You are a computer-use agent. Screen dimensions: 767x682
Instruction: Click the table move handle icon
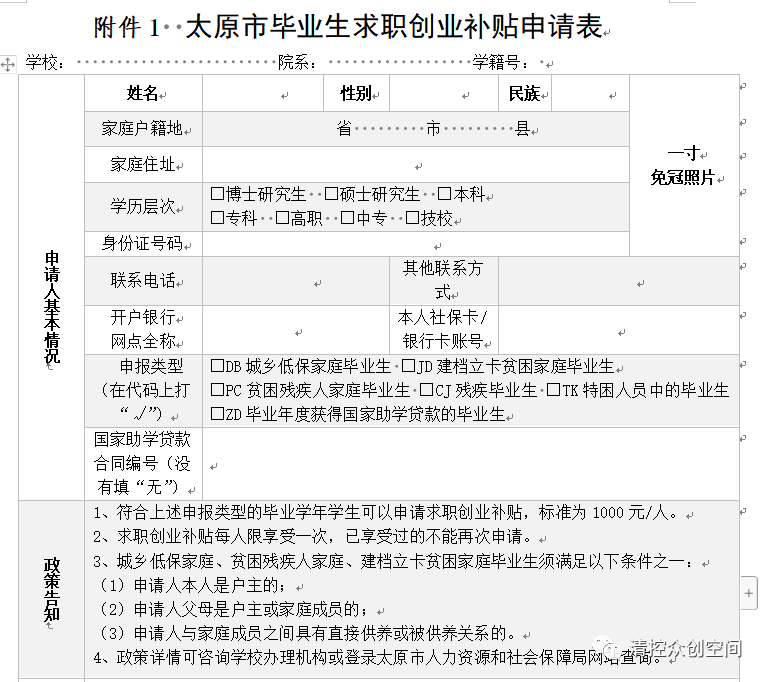coord(8,64)
